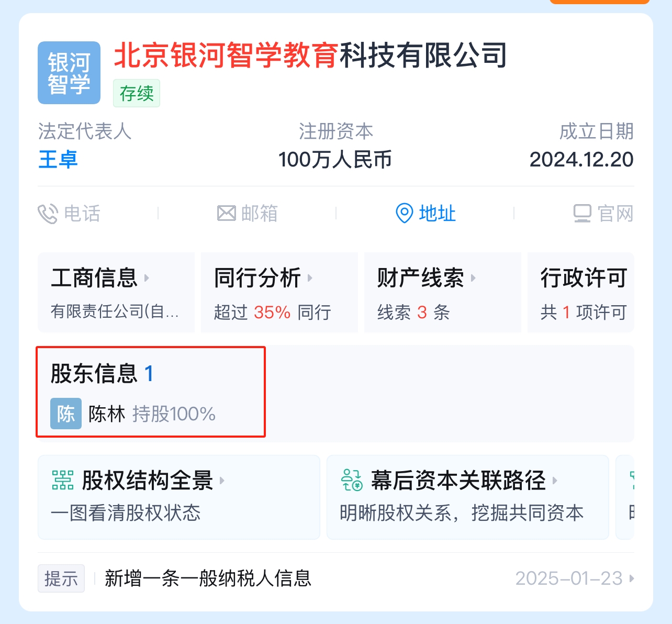The width and height of the screenshot is (672, 624).
Task: Open the 2025-01-23 update arrow
Action: (632, 578)
